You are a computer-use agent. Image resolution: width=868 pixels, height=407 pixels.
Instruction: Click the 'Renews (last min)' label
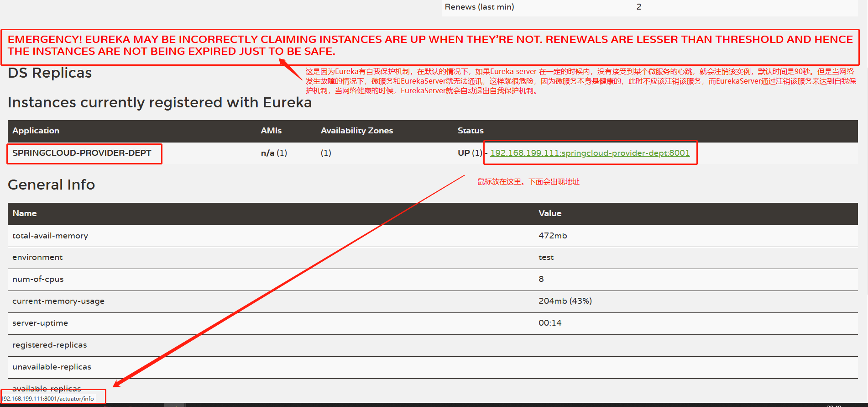click(x=479, y=7)
